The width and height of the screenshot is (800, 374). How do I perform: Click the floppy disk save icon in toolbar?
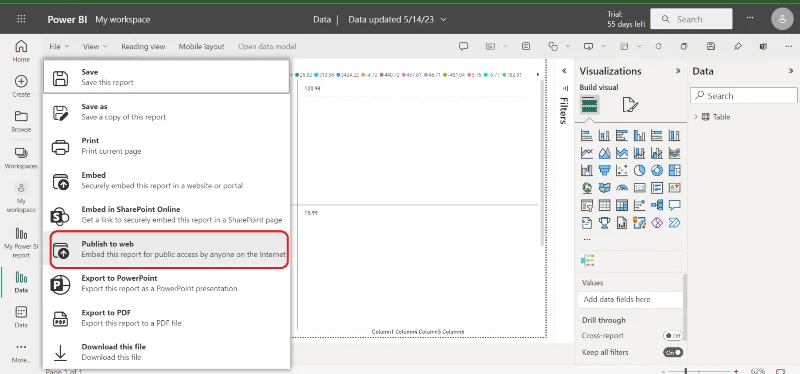(x=711, y=46)
